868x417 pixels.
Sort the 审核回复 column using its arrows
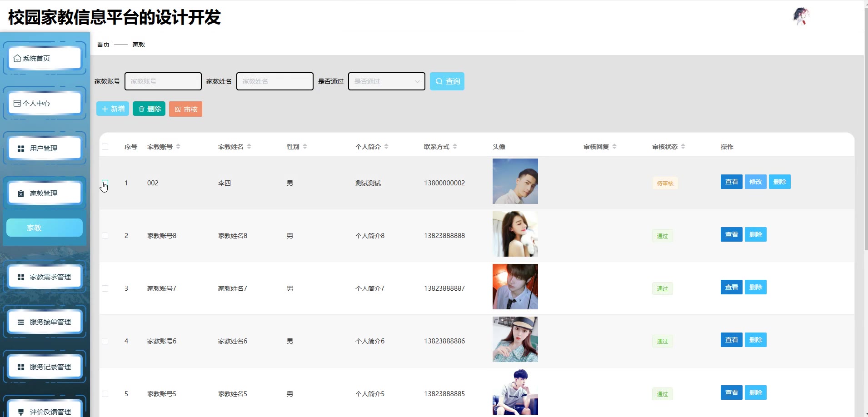point(614,147)
